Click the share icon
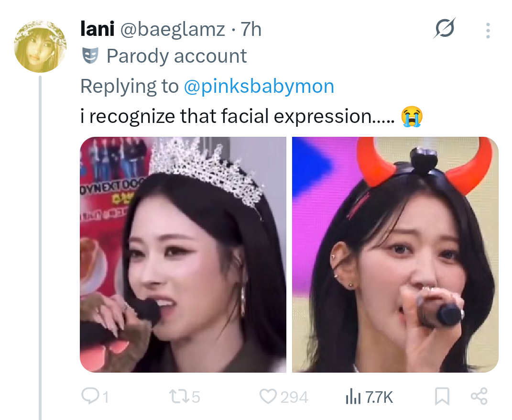Screen dimensions: 512x420 pos(479,397)
